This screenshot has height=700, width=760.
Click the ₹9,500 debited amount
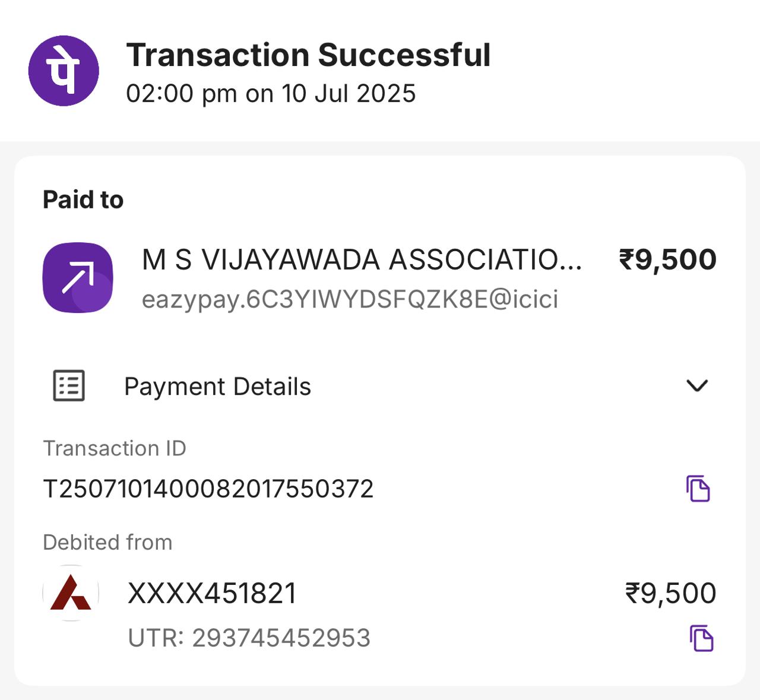pos(671,593)
